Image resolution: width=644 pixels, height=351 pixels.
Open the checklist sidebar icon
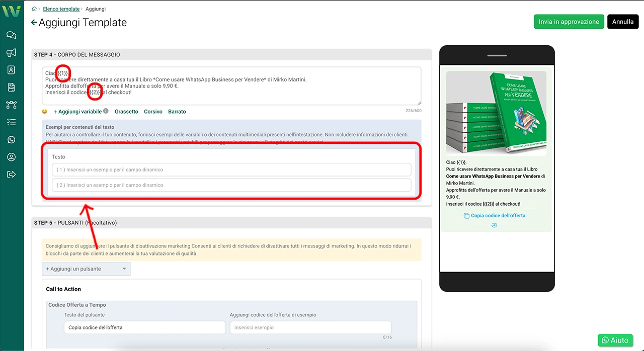tap(11, 122)
